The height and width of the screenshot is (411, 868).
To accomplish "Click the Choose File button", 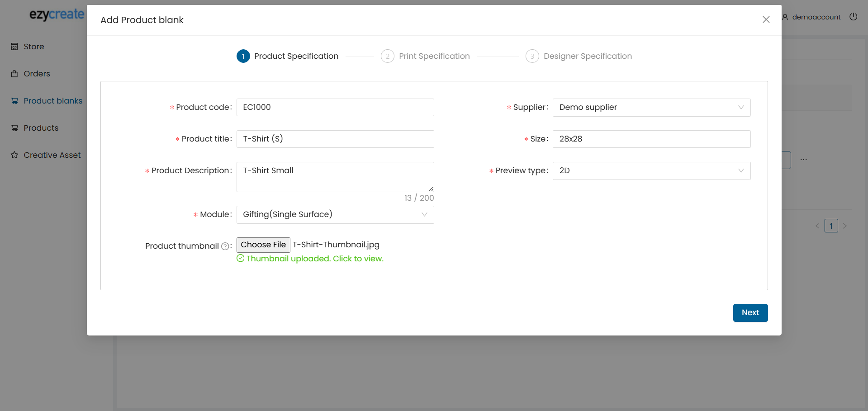I will point(263,245).
